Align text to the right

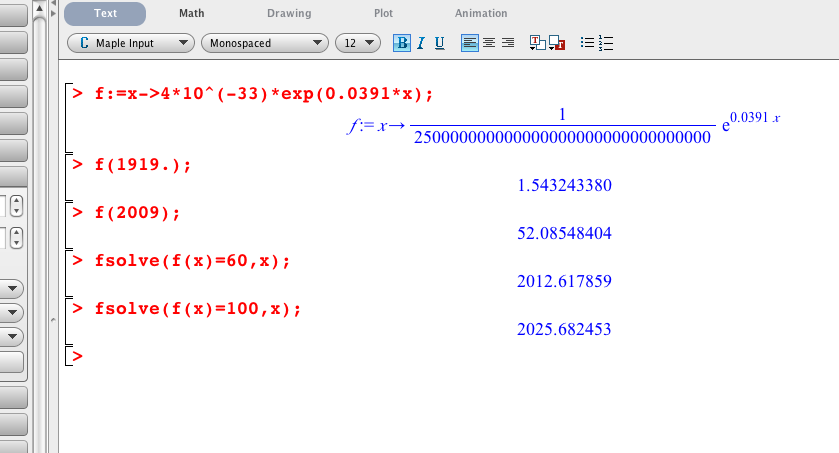coord(508,43)
